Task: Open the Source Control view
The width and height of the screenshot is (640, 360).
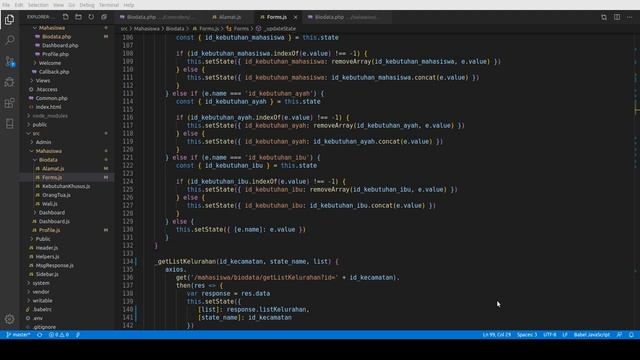Action: pyautogui.click(x=9, y=61)
